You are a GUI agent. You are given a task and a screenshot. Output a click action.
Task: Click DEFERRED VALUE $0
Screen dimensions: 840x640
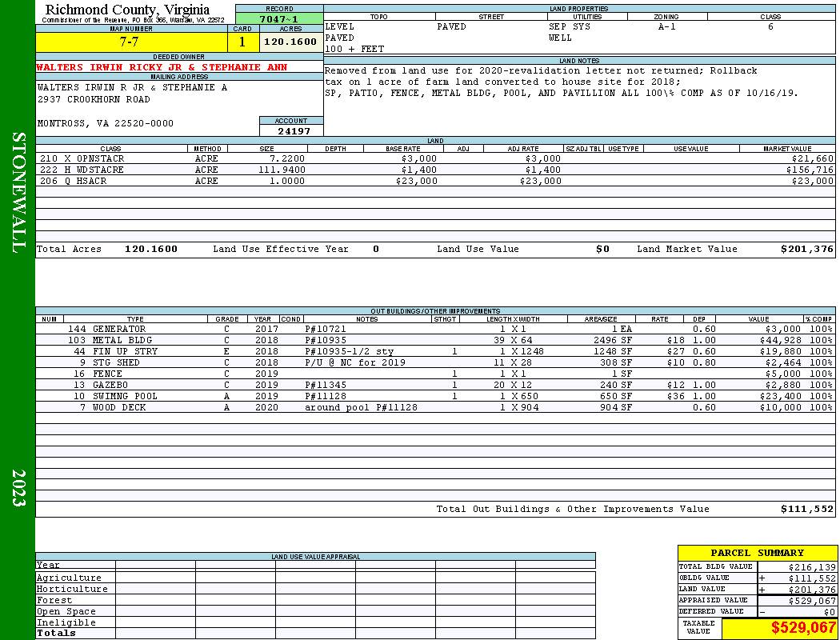pyautogui.click(x=830, y=612)
